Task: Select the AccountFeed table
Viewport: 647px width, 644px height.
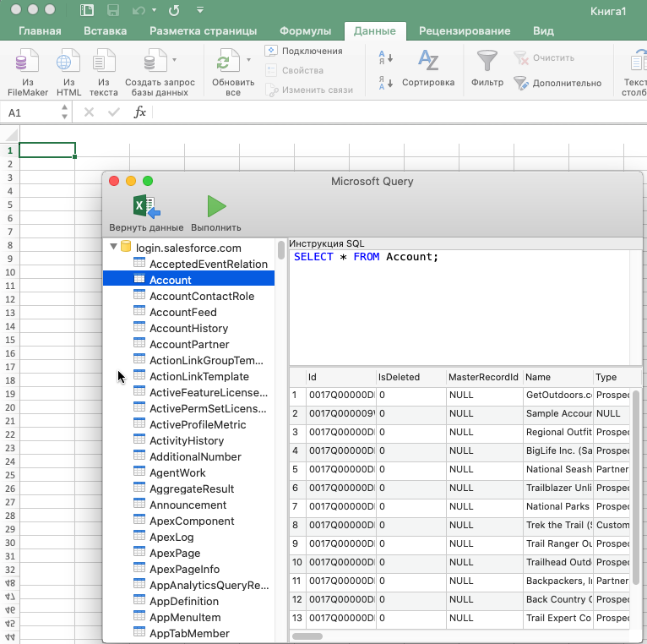Action: tap(188, 312)
